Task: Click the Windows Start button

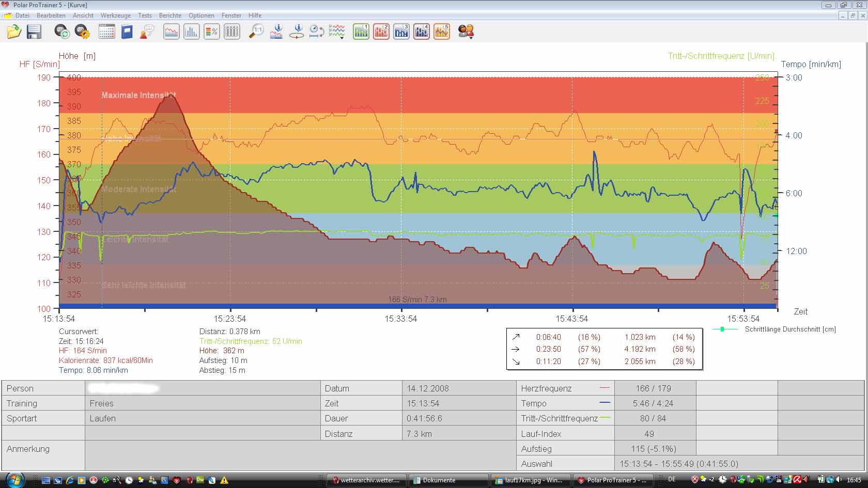Action: coord(14,480)
